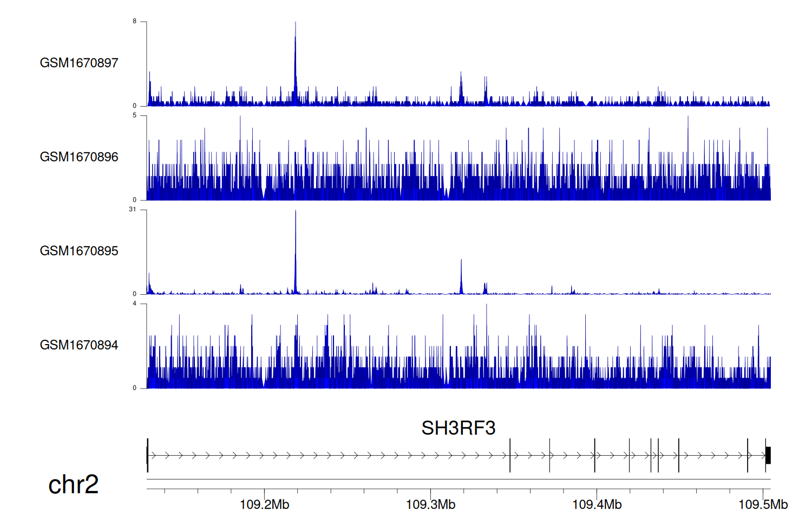Click the y-axis maximum value 4
The width and height of the screenshot is (812, 531).
click(134, 303)
